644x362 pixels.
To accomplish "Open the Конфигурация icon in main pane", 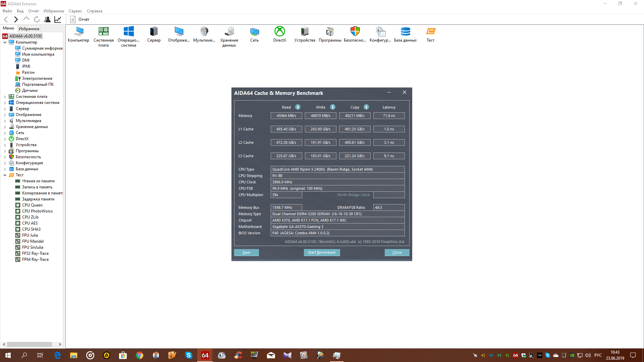I will (380, 34).
